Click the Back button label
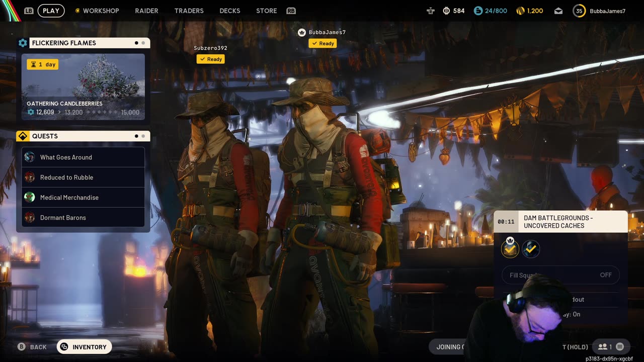The height and width of the screenshot is (362, 644). pyautogui.click(x=38, y=347)
